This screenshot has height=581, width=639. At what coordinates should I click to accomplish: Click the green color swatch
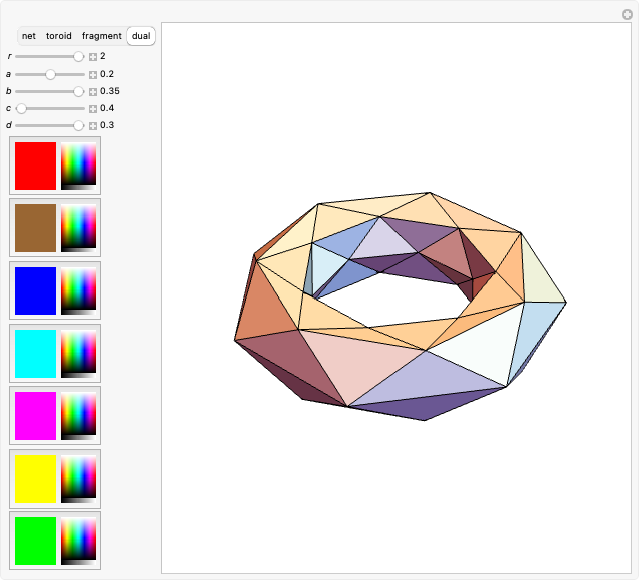[35, 540]
